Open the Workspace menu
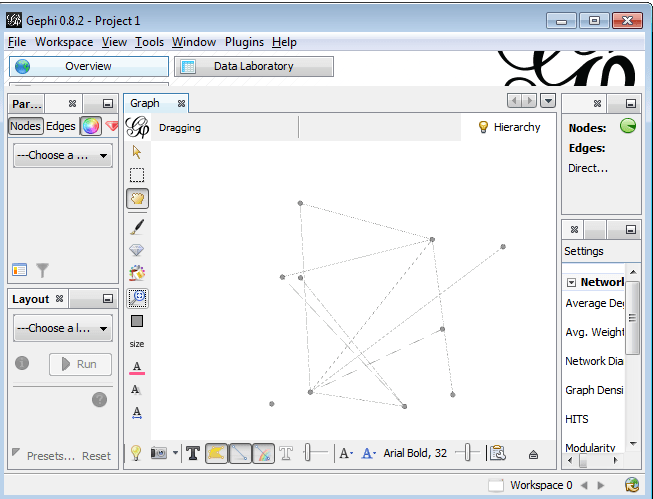Viewport: 653px width, 499px height. tap(64, 42)
